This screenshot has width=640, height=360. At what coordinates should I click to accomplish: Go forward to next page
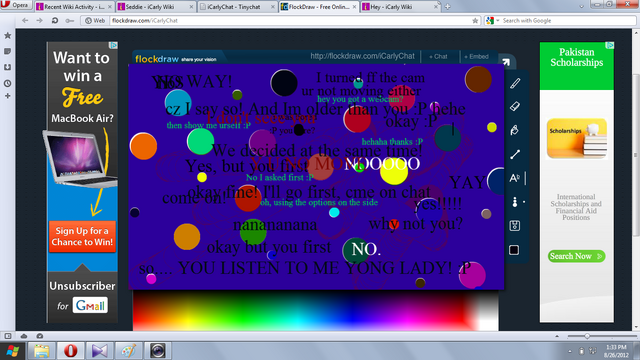click(x=40, y=20)
